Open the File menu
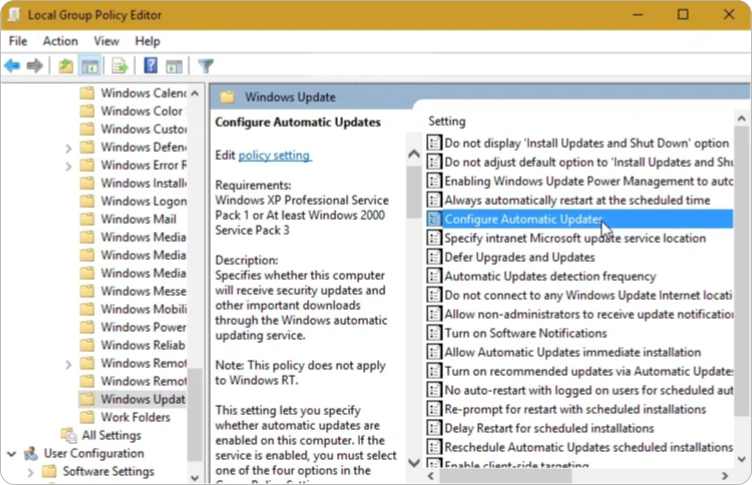The image size is (752, 485). pos(18,41)
